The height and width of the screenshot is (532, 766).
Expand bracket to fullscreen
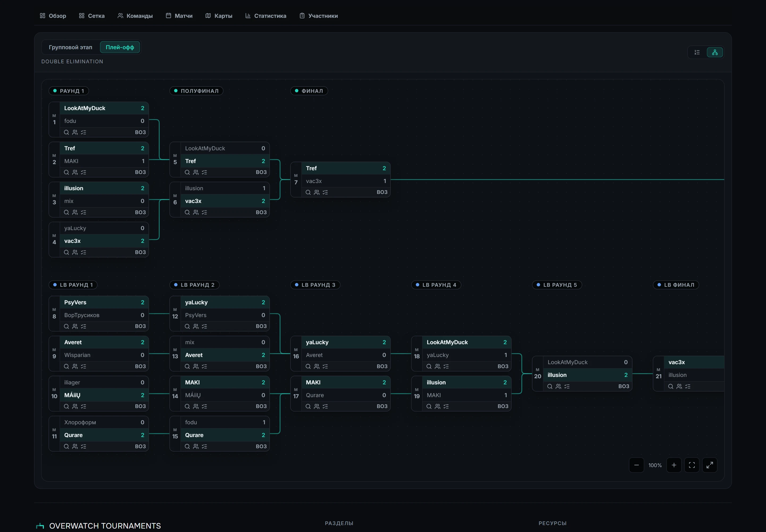click(x=710, y=465)
